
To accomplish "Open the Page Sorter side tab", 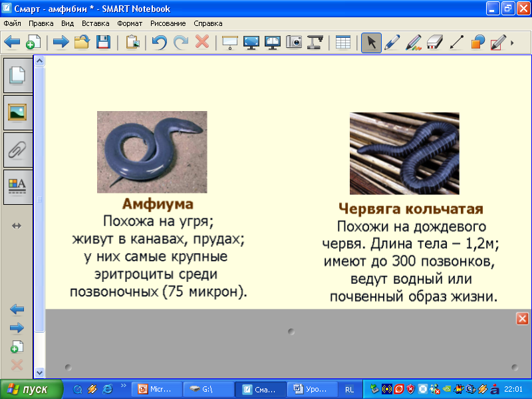I will [18, 75].
